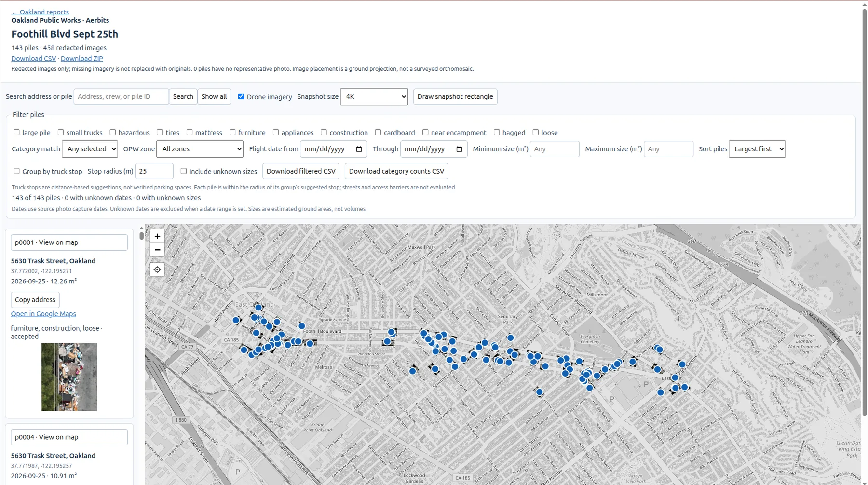Click Draw snapshot rectangle
Screen dimensions: 868x485
coord(455,96)
